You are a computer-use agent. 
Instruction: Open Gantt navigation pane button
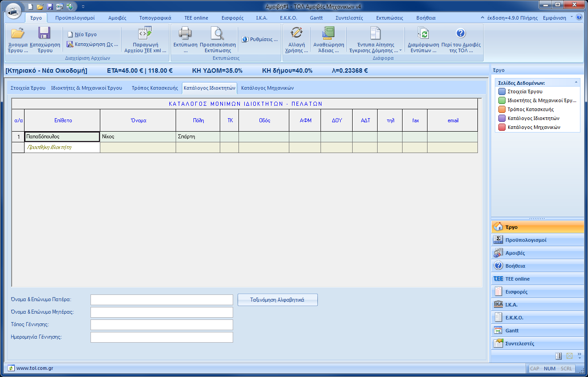point(538,331)
